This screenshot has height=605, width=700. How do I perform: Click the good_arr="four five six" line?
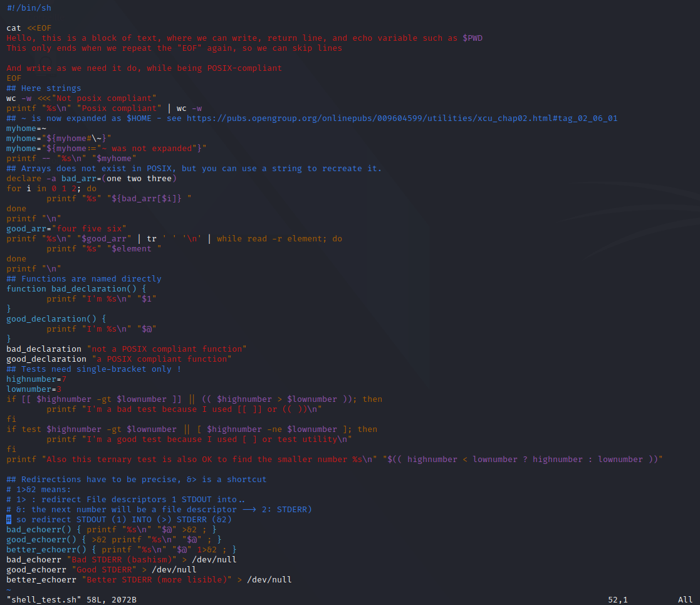click(x=66, y=229)
